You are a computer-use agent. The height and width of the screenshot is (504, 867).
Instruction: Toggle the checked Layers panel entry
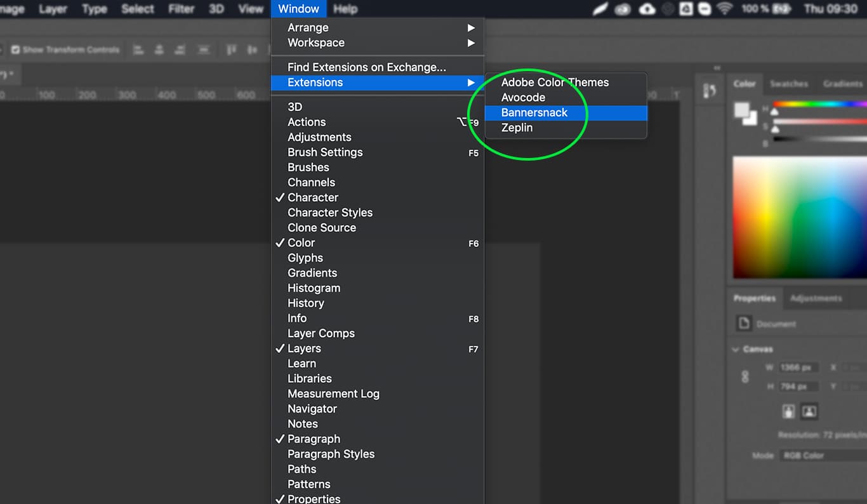pyautogui.click(x=378, y=348)
